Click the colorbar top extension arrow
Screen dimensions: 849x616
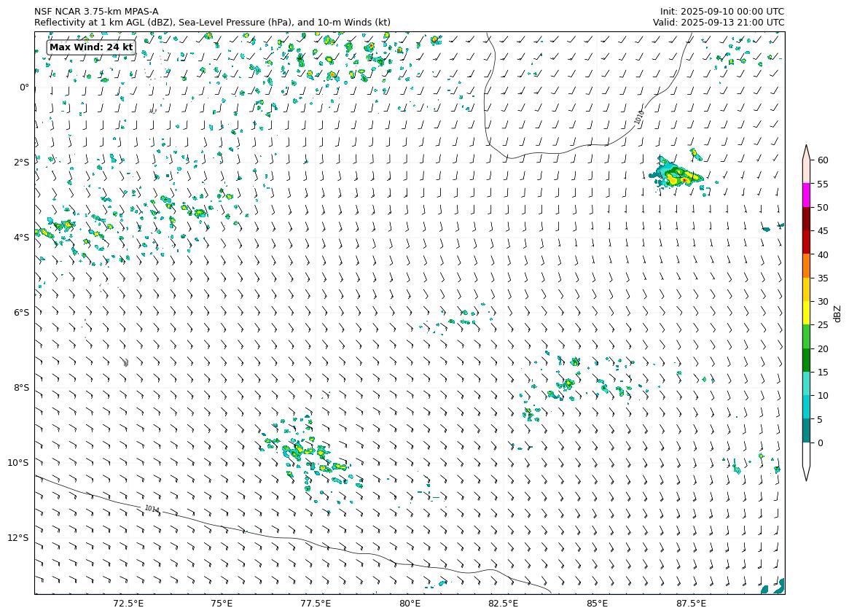[806, 152]
